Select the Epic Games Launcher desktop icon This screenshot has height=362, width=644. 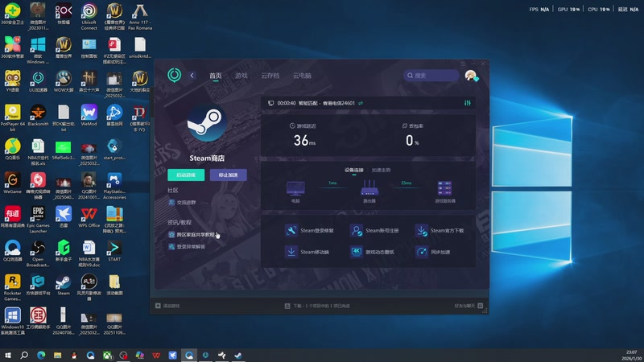coord(38,220)
